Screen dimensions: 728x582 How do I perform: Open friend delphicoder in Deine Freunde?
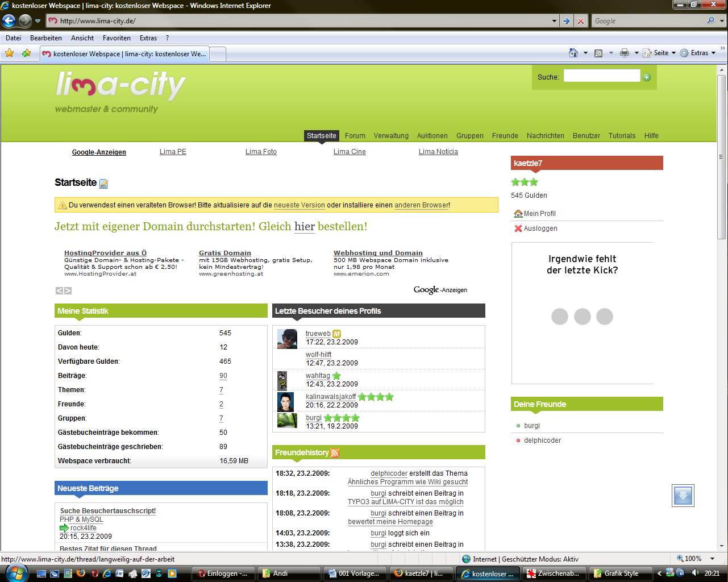pos(542,440)
